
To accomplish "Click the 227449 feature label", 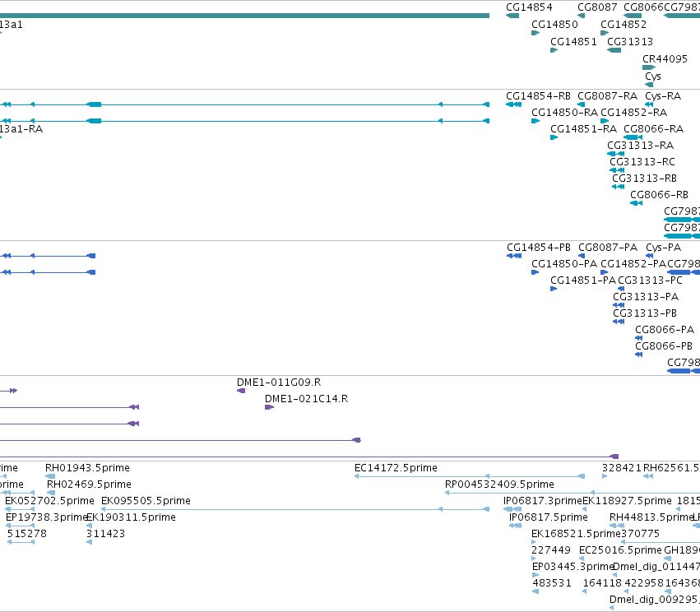I will coord(551,550).
